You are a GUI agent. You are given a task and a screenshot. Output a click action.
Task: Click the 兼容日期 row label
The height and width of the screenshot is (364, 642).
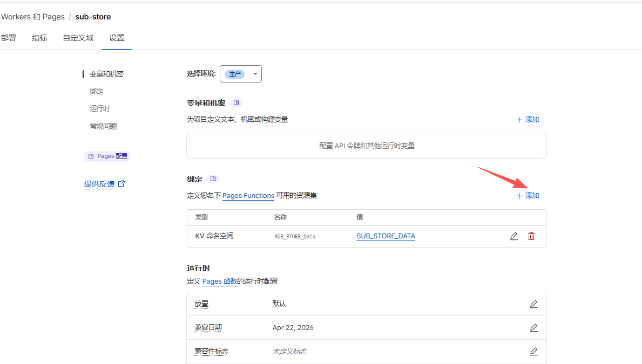(208, 328)
